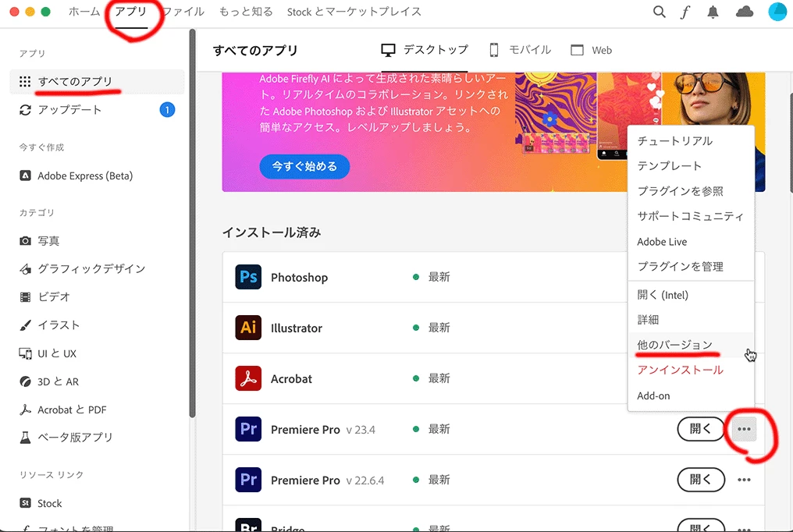
Task: Click the Acrobat app icon
Action: click(x=248, y=378)
